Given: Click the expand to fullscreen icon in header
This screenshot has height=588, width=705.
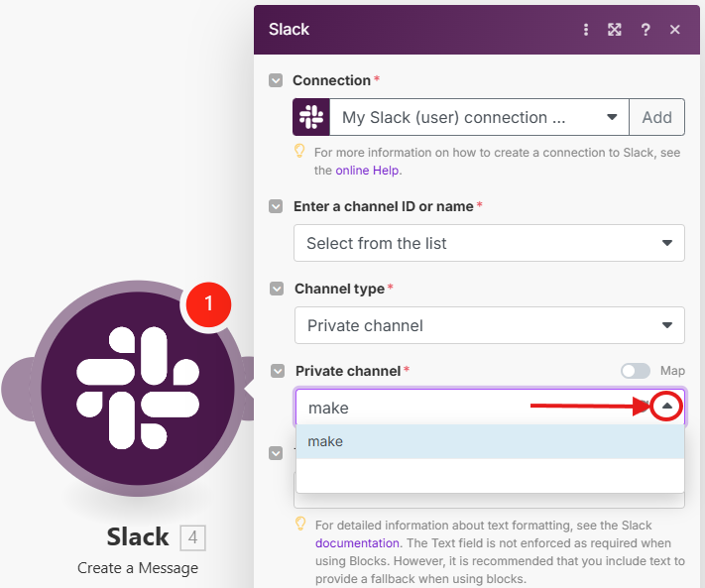Looking at the screenshot, I should [x=615, y=30].
